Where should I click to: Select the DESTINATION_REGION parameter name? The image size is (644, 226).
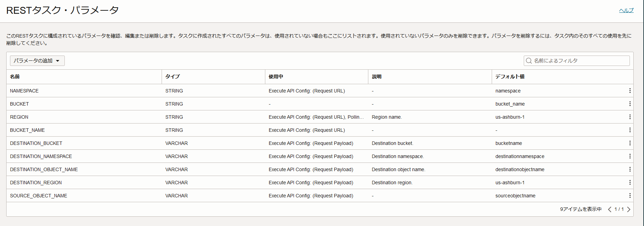36,183
